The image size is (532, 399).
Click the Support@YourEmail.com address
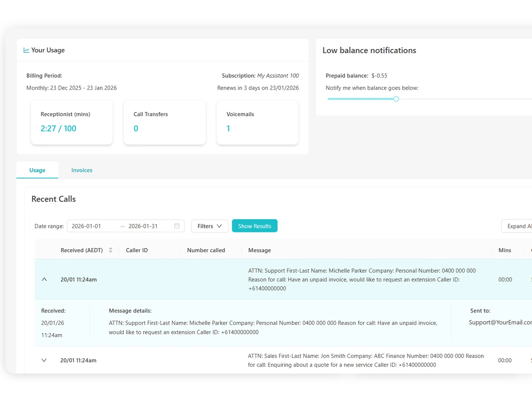[500, 323]
